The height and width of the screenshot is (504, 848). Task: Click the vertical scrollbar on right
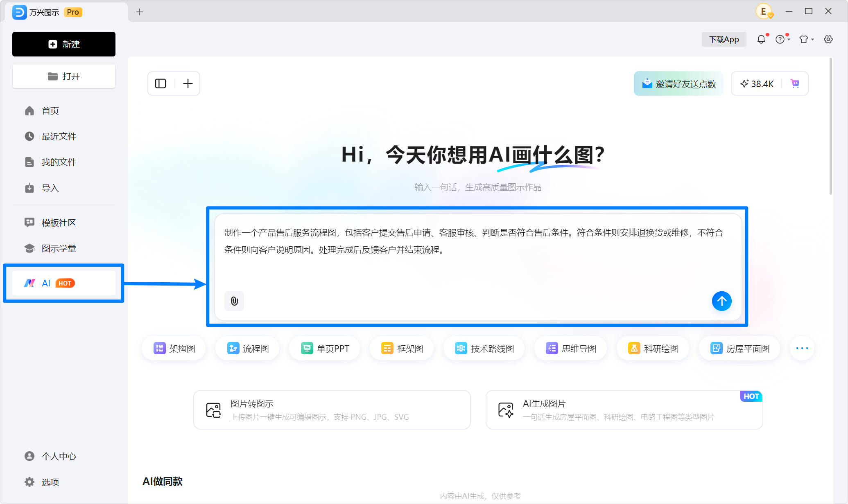tap(831, 127)
